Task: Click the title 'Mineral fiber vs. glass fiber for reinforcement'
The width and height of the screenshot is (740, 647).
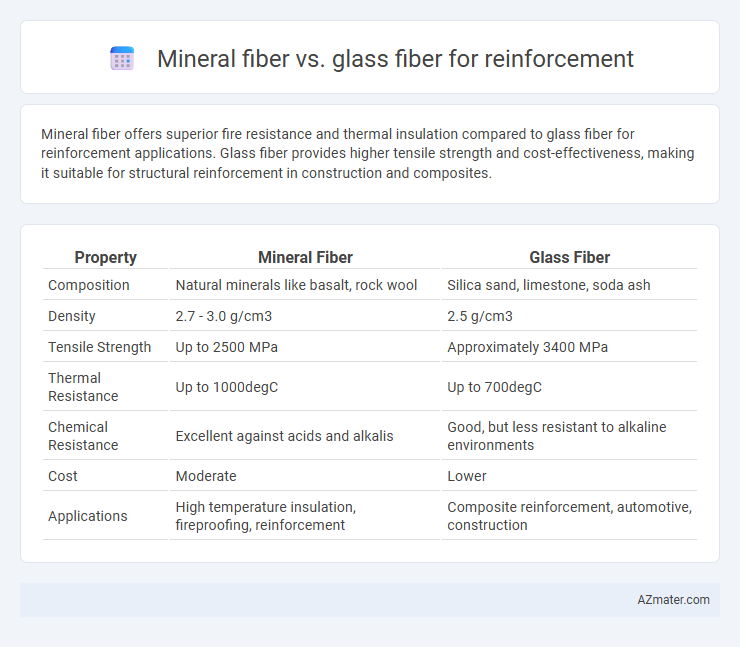Action: pos(395,59)
